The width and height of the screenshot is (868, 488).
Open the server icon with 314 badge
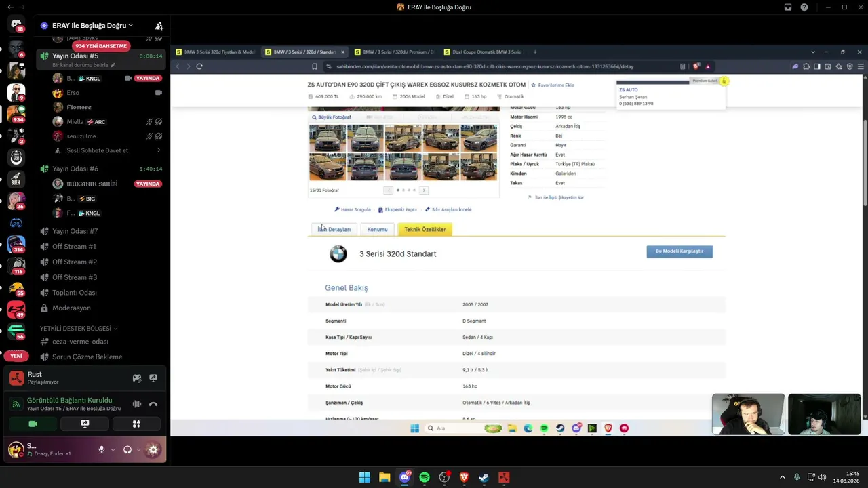pos(16,244)
